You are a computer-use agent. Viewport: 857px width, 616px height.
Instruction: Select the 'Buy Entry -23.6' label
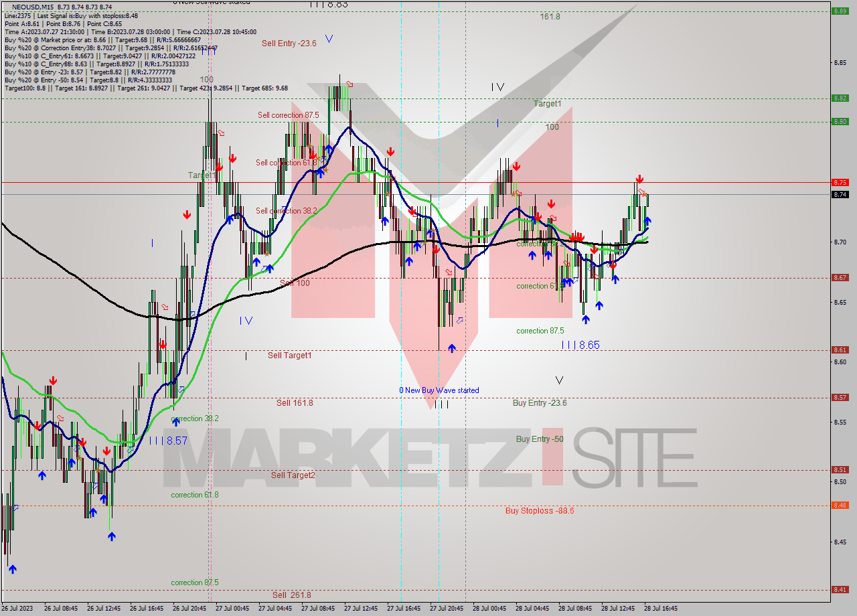tap(540, 403)
